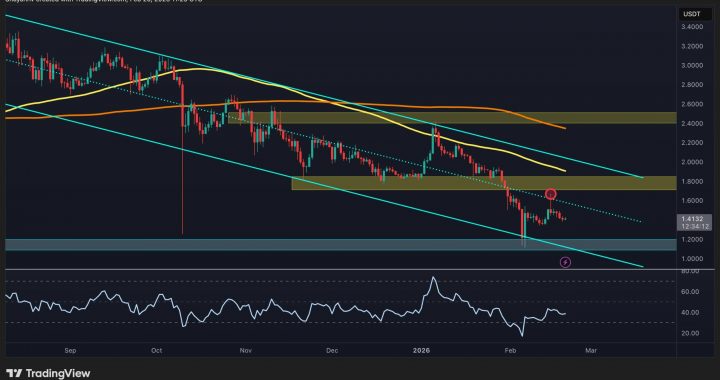Select the upper yellow resistance zone near 2.4000
Viewport: 720px width, 380px height.
pos(452,118)
